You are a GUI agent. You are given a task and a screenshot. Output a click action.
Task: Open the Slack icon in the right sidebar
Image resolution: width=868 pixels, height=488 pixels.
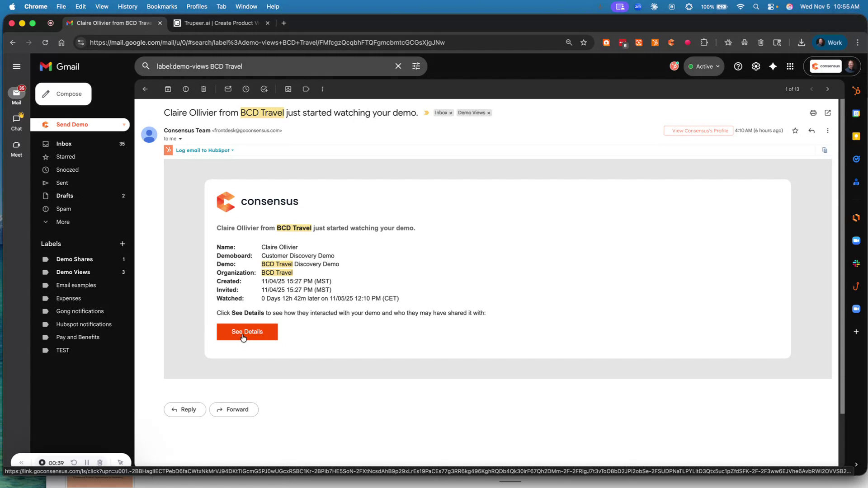pos(856,263)
